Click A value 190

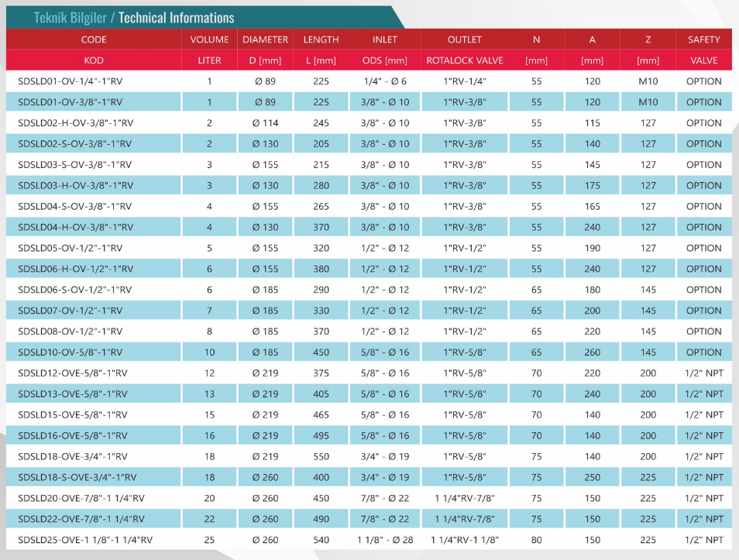tap(593, 248)
